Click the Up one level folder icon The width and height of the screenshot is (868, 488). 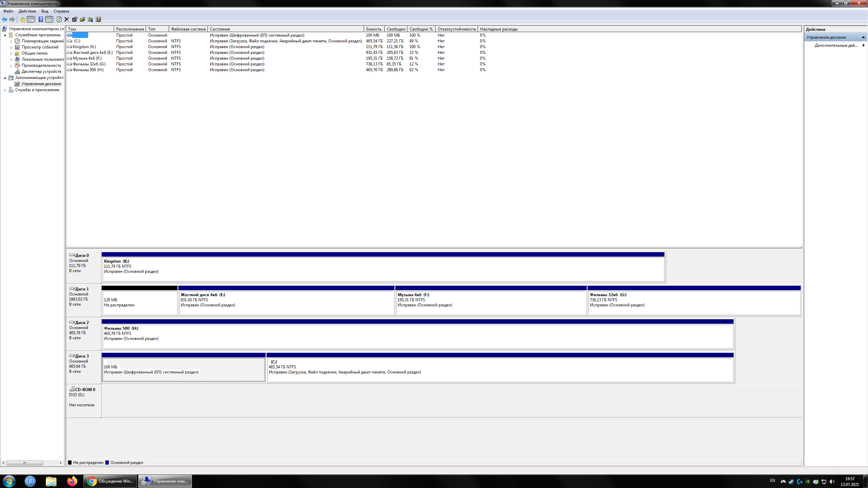point(22,19)
